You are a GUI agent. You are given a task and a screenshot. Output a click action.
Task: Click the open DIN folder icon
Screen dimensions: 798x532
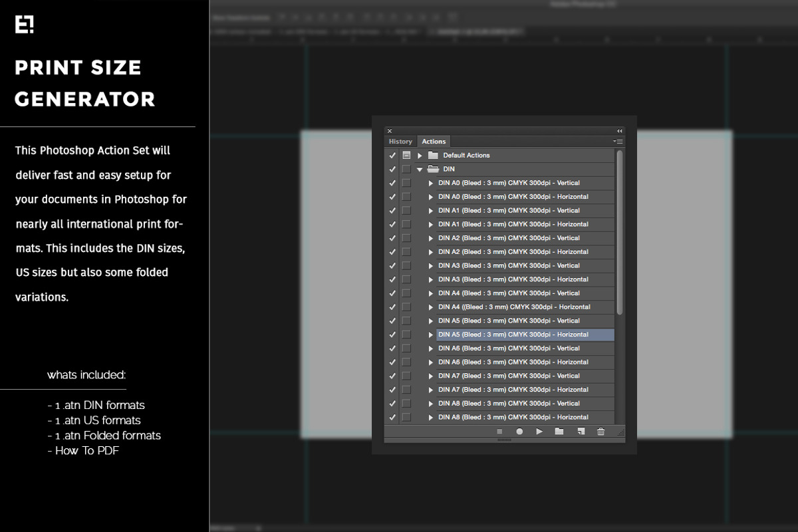(x=433, y=169)
